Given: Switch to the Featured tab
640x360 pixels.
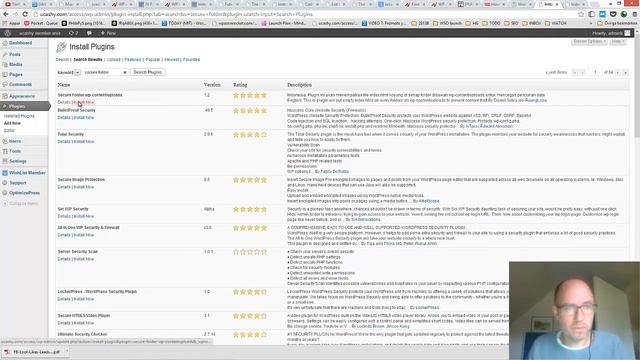Looking at the screenshot, I should pyautogui.click(x=133, y=60).
